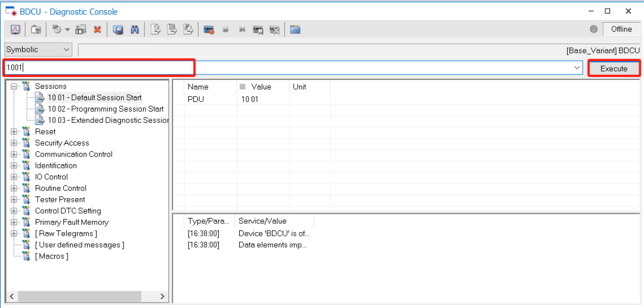
Task: Select the IO Control tree item
Action: [51, 177]
